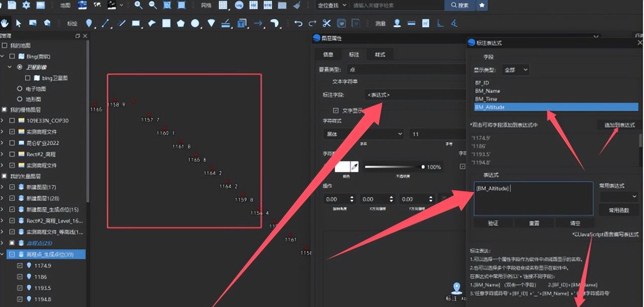Toggle checkbox for 昆仑矿业2022 layer
This screenshot has width=644, height=307.
[x=13, y=143]
